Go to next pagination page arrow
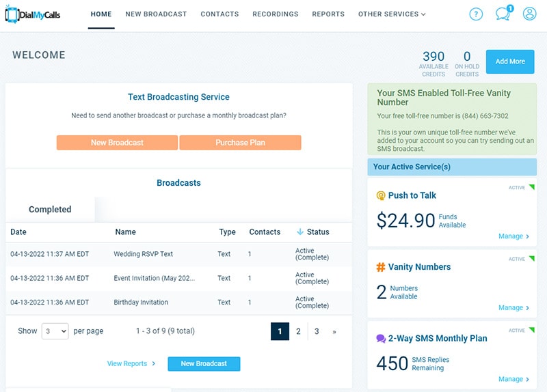 [x=334, y=331]
